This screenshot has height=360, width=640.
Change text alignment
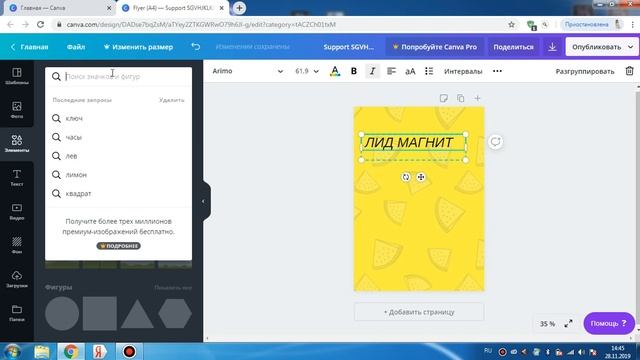click(391, 71)
